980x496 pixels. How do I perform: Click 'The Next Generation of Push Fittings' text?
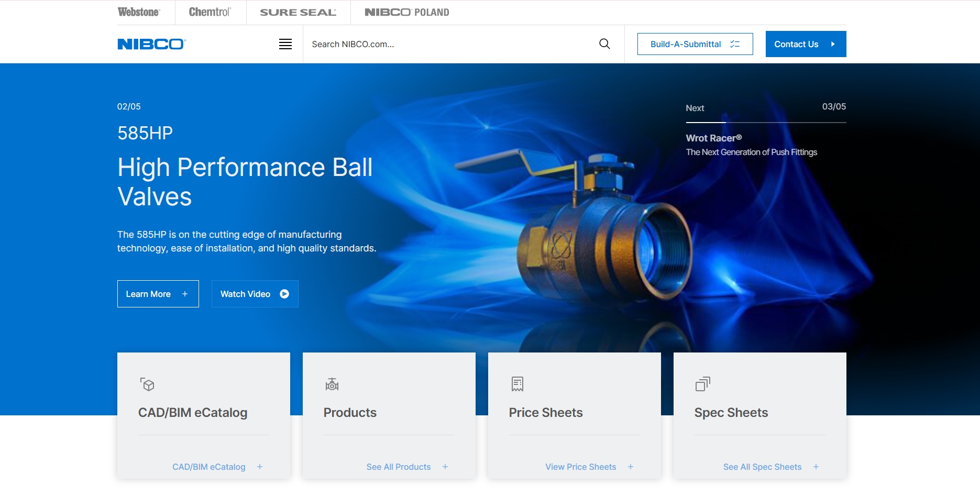pos(752,152)
